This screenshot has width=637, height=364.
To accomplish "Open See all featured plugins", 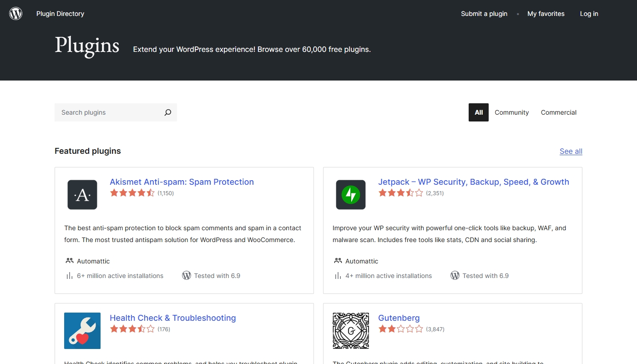I will click(x=571, y=152).
